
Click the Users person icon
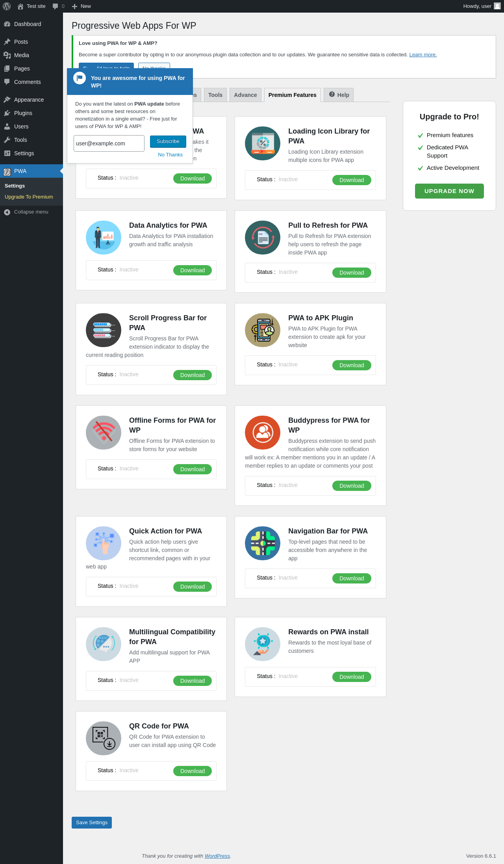(x=7, y=126)
